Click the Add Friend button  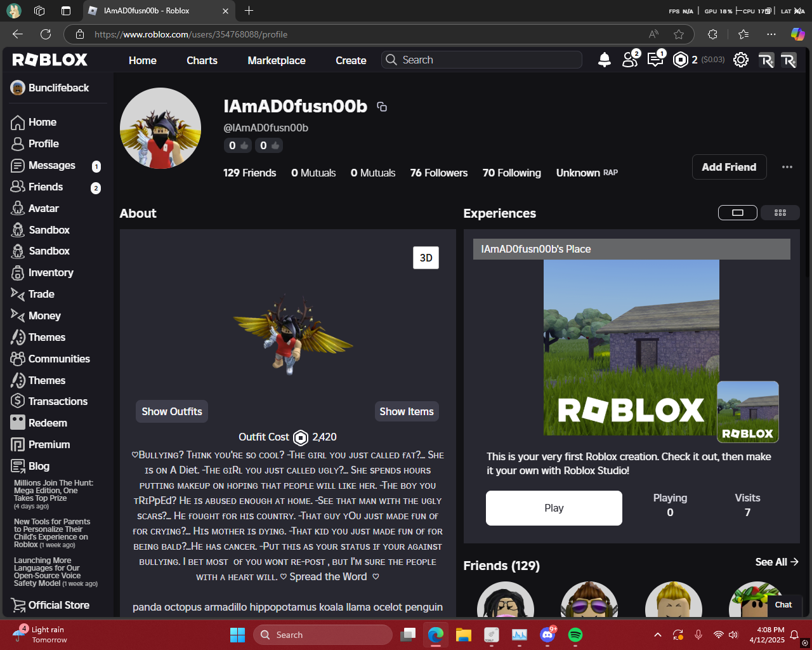coord(729,167)
